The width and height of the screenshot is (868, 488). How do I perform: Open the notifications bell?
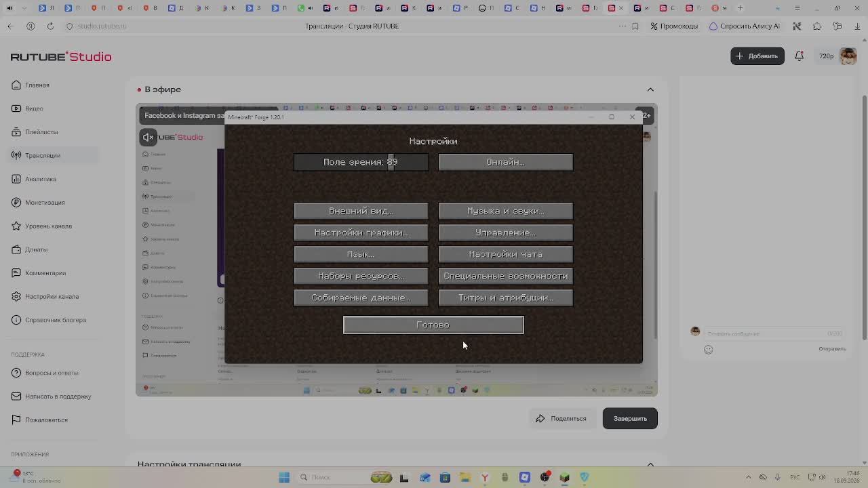pyautogui.click(x=800, y=56)
